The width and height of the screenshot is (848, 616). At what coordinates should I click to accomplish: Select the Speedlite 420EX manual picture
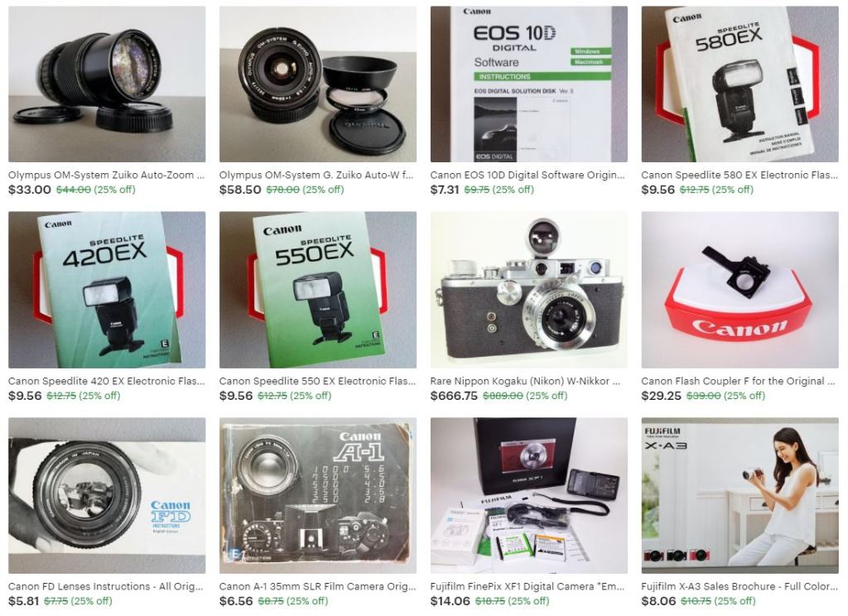click(x=107, y=290)
